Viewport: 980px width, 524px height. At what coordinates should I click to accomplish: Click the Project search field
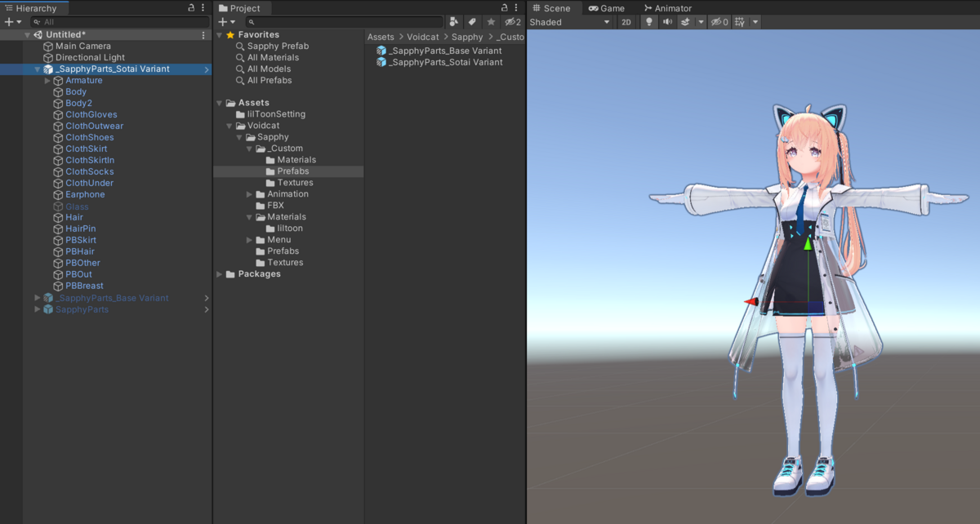click(x=344, y=22)
